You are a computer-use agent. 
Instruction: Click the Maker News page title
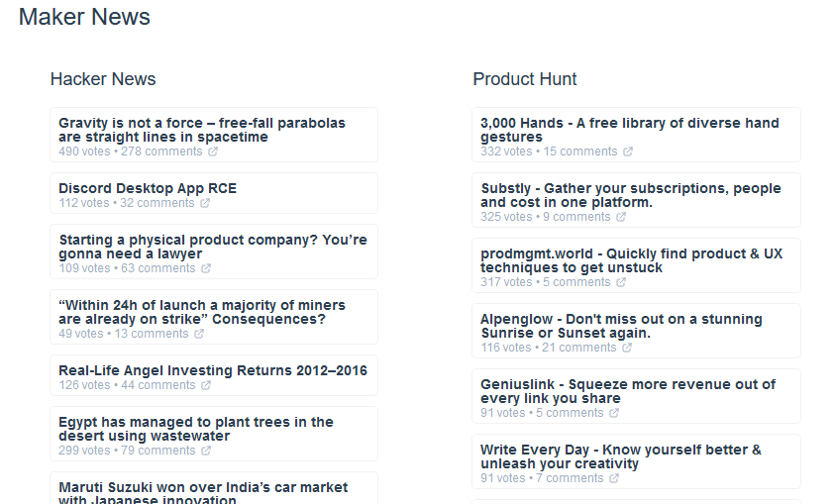[85, 17]
